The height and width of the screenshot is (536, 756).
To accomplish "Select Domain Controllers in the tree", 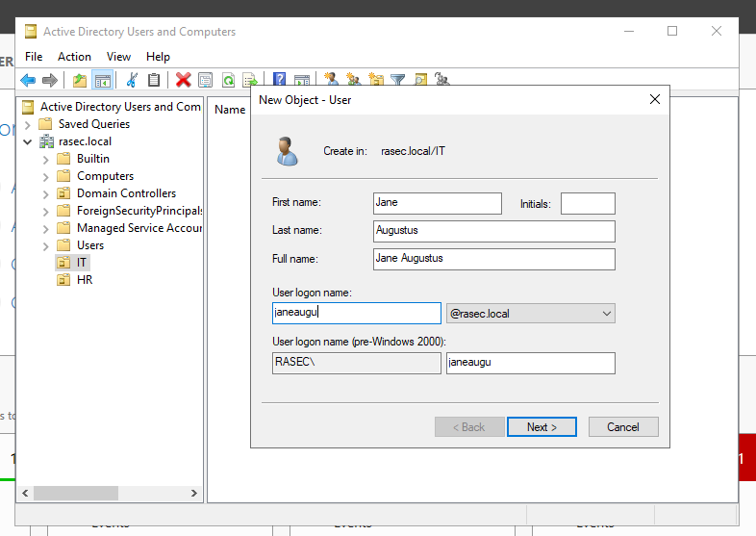I will pos(126,193).
